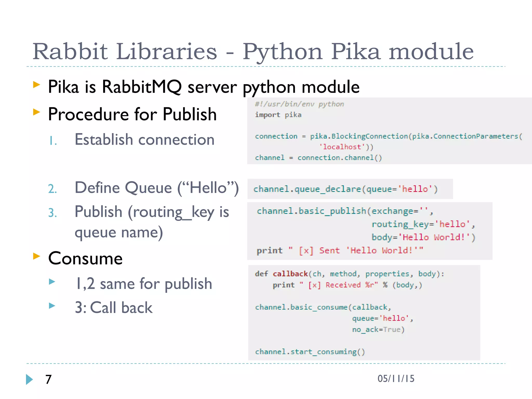The height and width of the screenshot is (399, 532).
Task: Click the channel.start_consuming() code line
Action: (310, 352)
